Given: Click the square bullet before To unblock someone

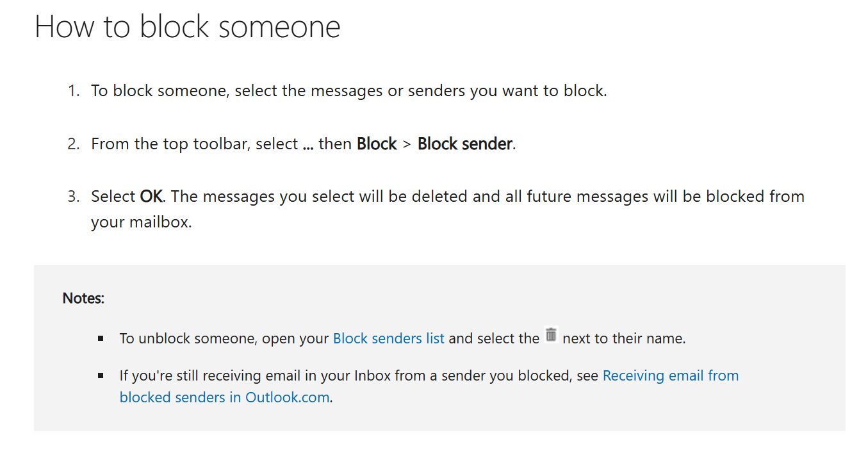Looking at the screenshot, I should (101, 338).
